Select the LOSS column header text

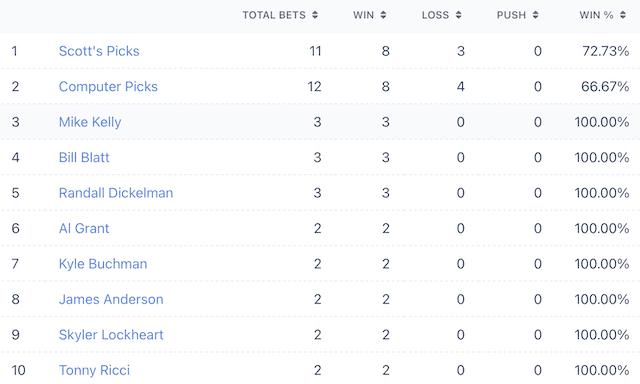tap(435, 15)
